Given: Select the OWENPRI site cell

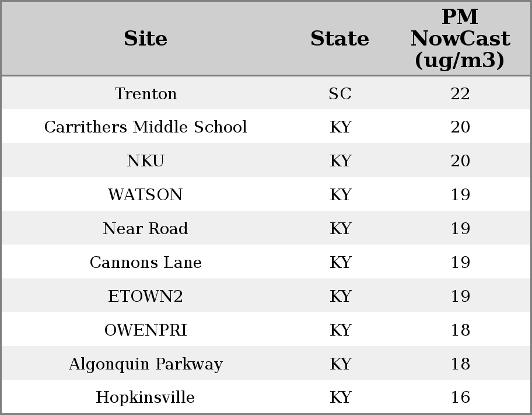Looking at the screenshot, I should tap(145, 330).
